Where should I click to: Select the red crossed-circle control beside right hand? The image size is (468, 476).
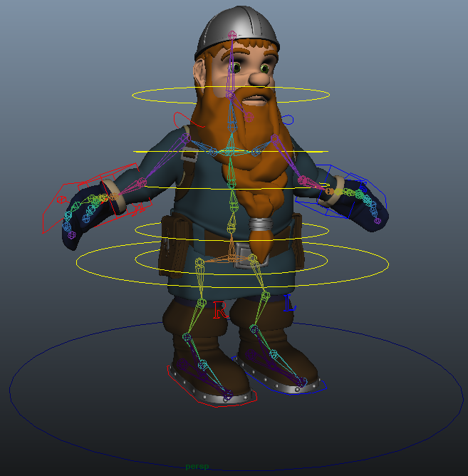point(61,200)
